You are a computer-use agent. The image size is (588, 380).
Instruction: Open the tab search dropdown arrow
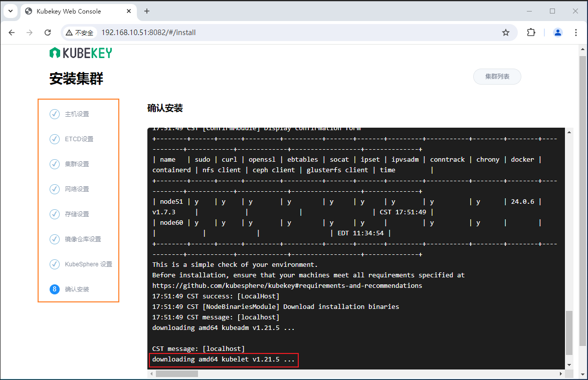click(11, 11)
